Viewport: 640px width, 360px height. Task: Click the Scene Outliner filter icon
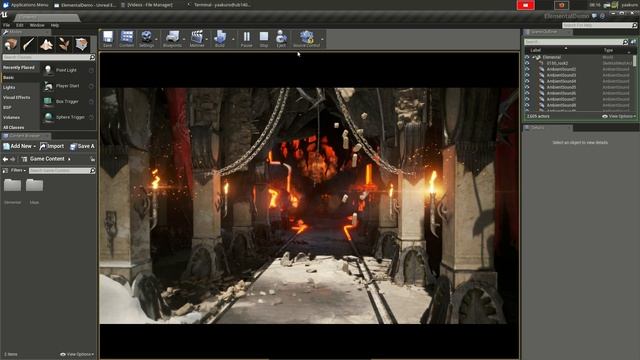[x=633, y=42]
